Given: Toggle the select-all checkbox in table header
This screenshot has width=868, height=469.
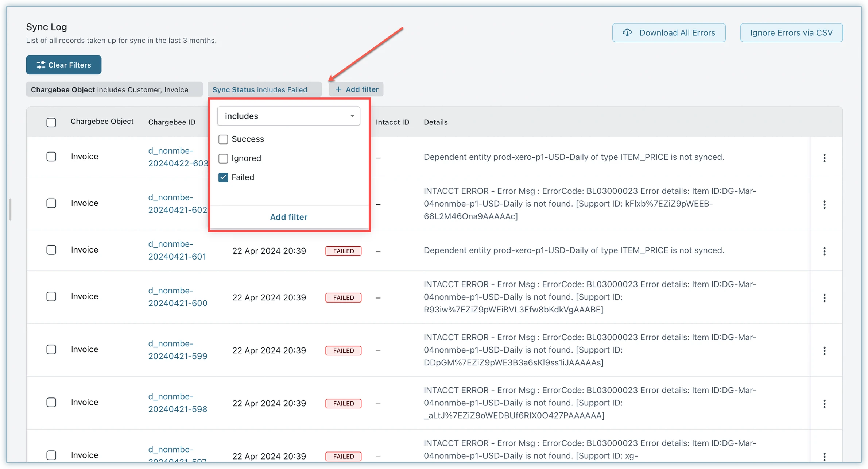Looking at the screenshot, I should click(51, 123).
